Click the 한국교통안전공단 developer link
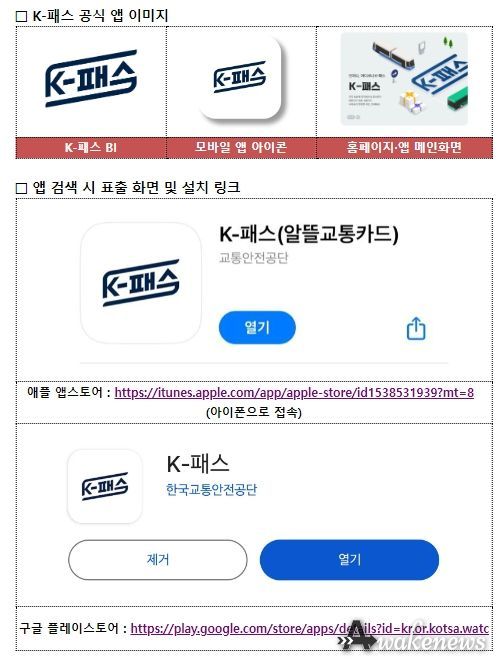503x664 pixels. [211, 490]
